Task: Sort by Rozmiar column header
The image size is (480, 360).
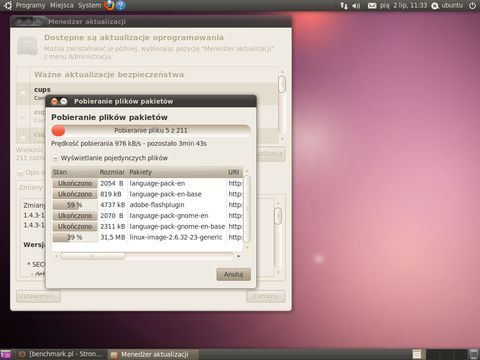Action: click(113, 172)
